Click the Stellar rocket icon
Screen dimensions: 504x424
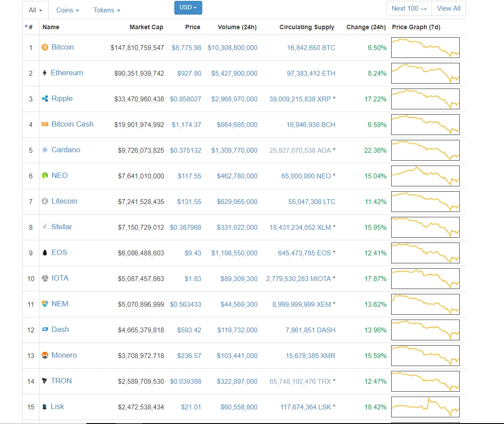click(45, 226)
